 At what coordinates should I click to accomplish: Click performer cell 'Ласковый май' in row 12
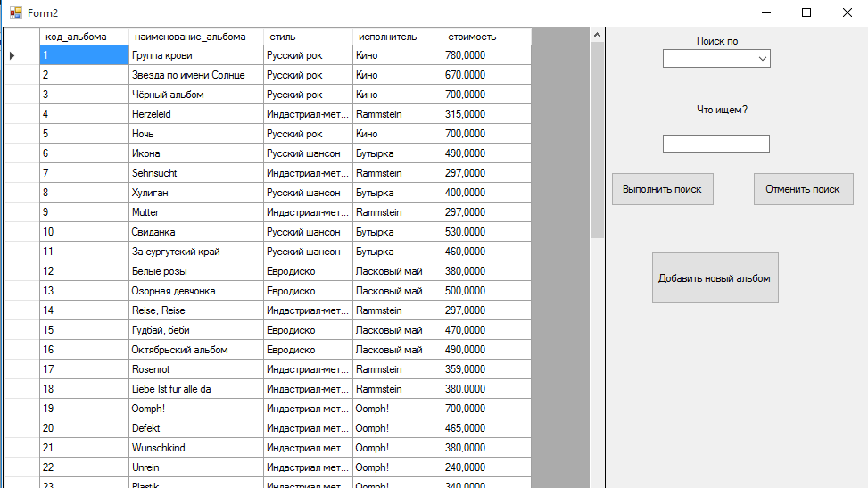397,271
